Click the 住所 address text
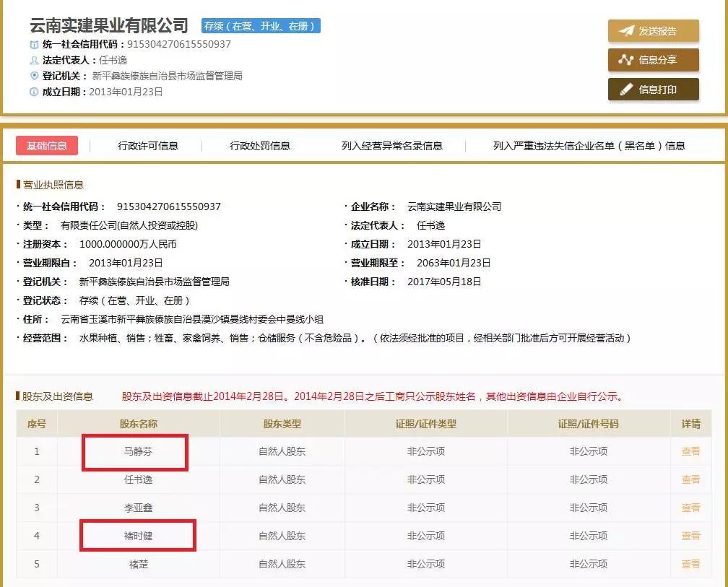 pos(192,319)
